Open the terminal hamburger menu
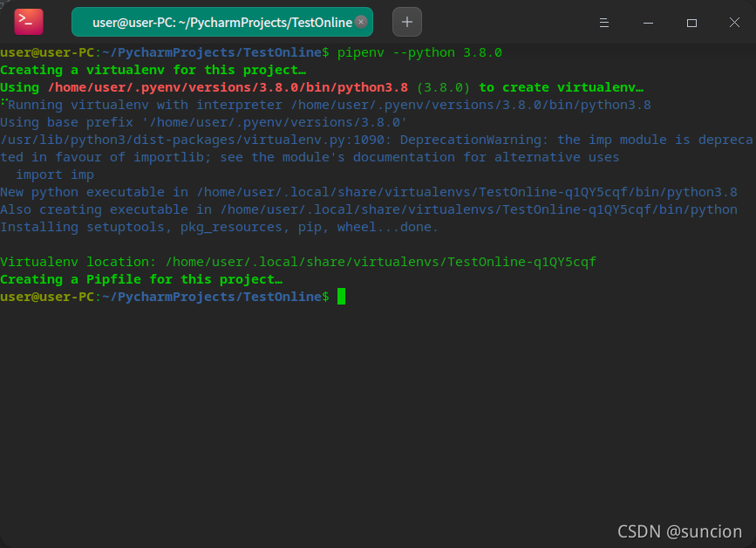The width and height of the screenshot is (756, 548). pyautogui.click(x=603, y=23)
